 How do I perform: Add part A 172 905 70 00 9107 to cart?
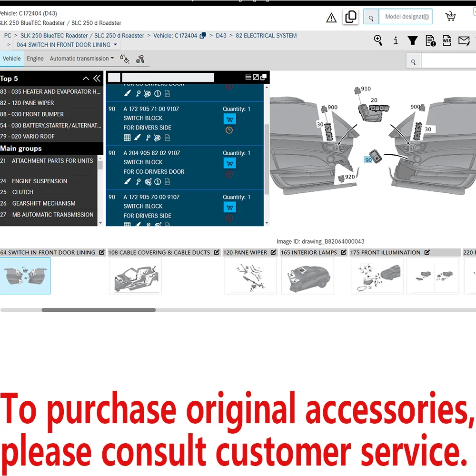[x=229, y=208]
